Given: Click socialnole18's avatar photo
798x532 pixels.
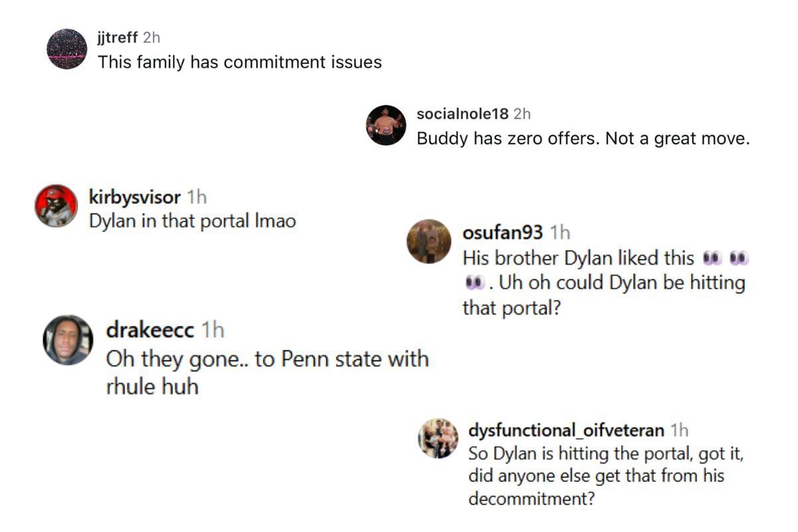Looking at the screenshot, I should pos(386,125).
